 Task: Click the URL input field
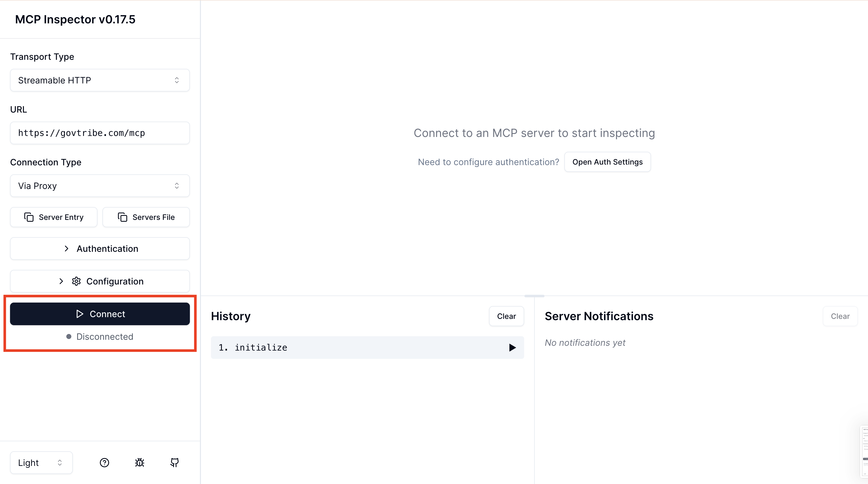pyautogui.click(x=100, y=133)
